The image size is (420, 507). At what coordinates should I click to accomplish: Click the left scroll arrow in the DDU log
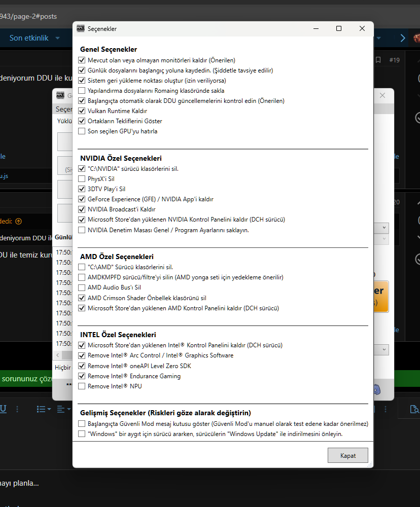tap(58, 355)
